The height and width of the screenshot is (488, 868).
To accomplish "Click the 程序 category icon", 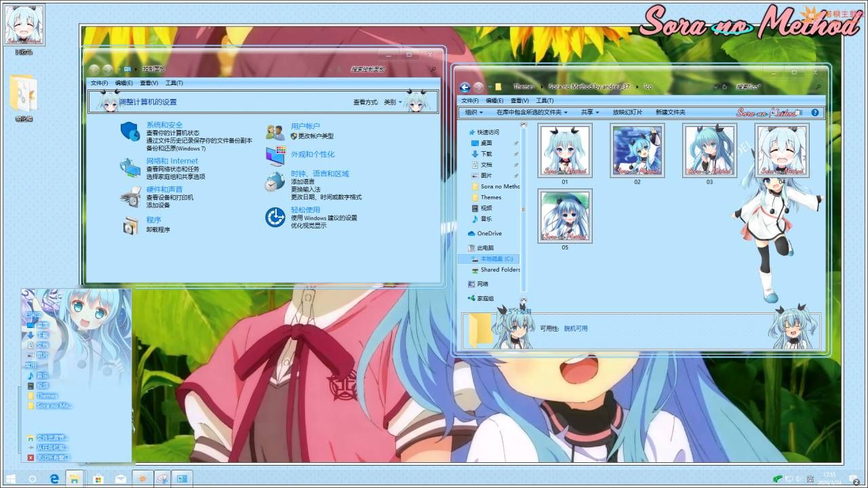I will click(x=130, y=225).
